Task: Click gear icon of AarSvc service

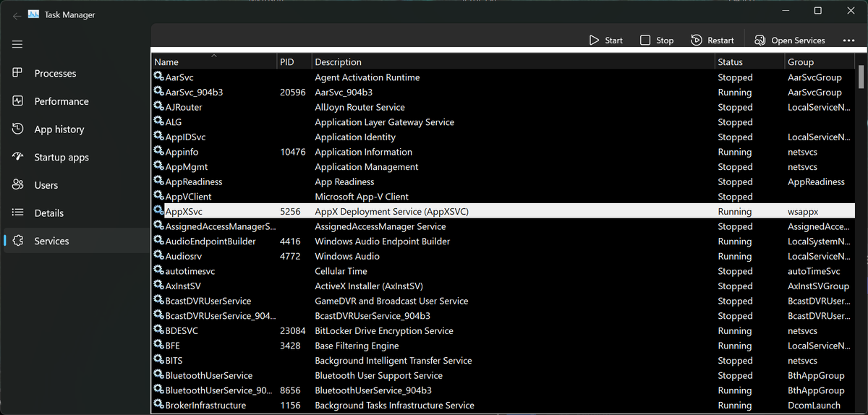Action: [x=159, y=77]
